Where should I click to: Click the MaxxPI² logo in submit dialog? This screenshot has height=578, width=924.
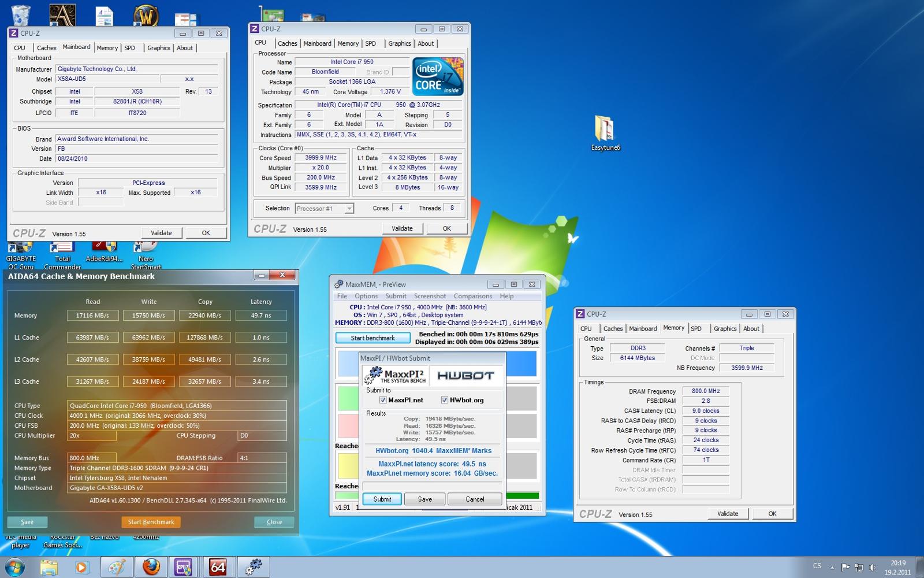[396, 376]
